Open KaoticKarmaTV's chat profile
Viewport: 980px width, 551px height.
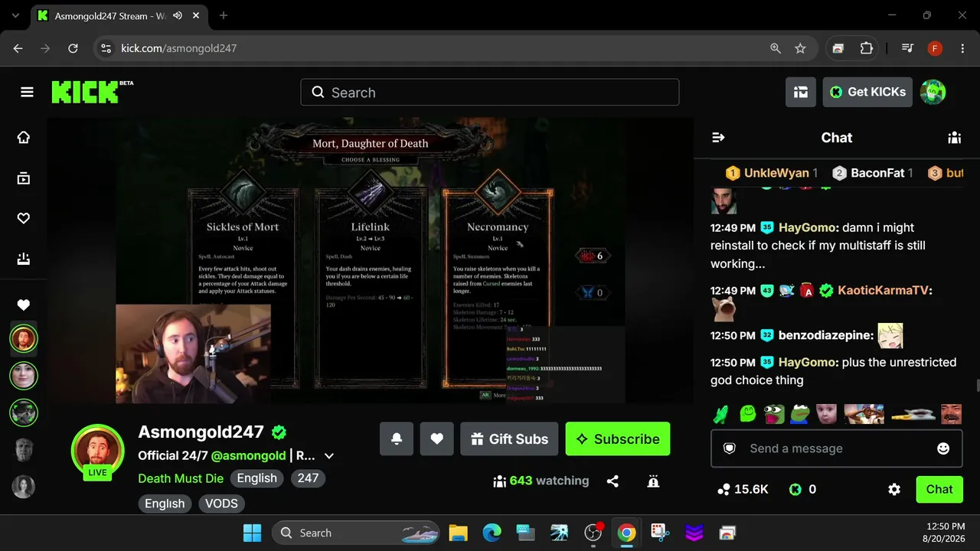883,290
